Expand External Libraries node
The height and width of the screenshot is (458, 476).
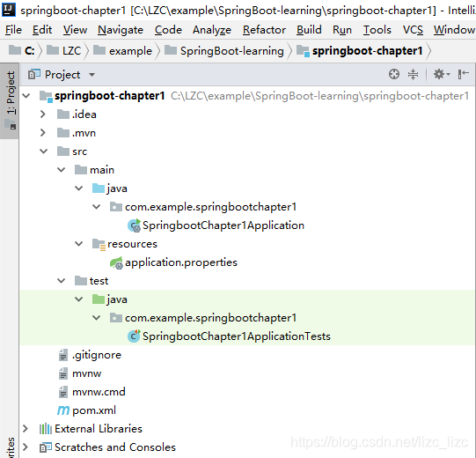pyautogui.click(x=26, y=429)
